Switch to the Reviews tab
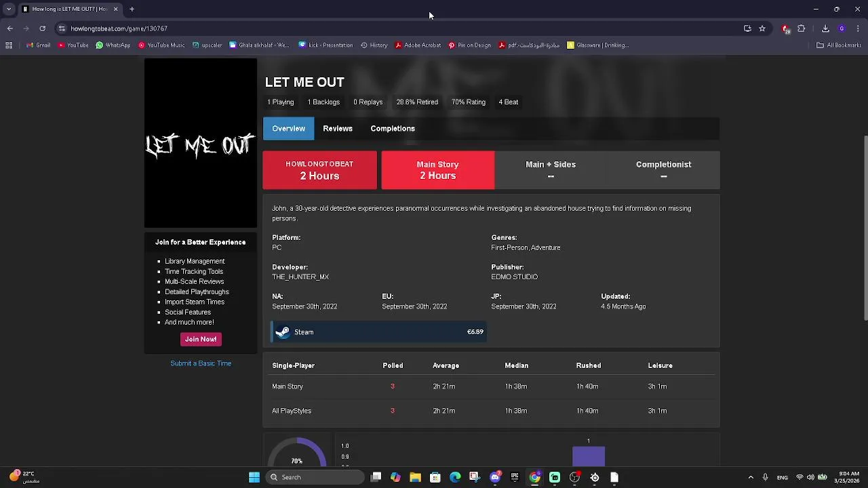The width and height of the screenshot is (868, 488). tap(338, 128)
